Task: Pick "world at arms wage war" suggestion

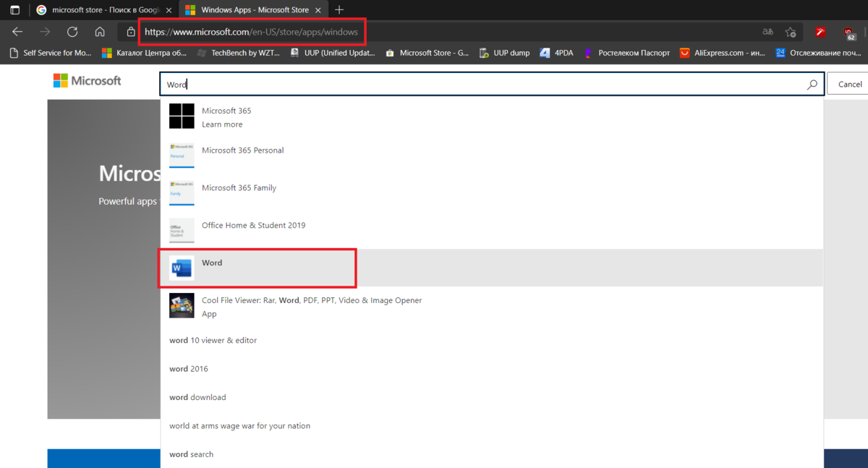Action: click(491, 426)
